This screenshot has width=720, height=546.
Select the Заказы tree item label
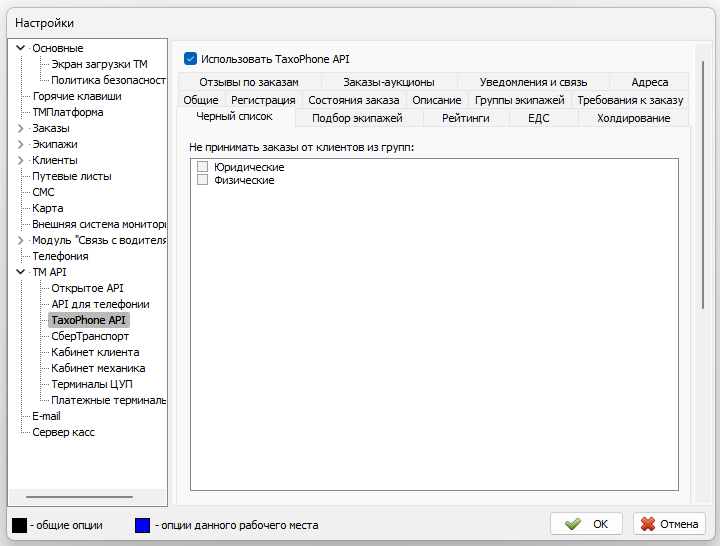pos(51,129)
